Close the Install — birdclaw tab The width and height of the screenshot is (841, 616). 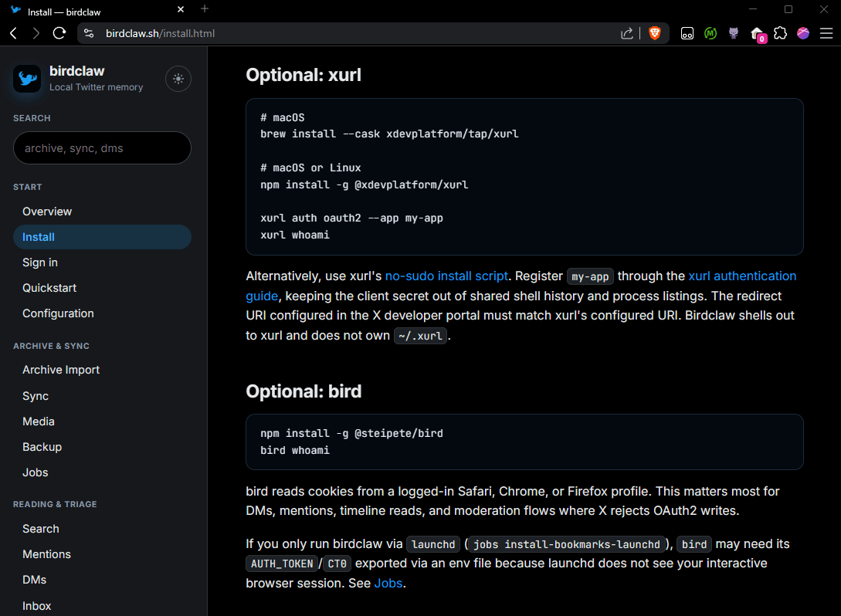coord(181,10)
